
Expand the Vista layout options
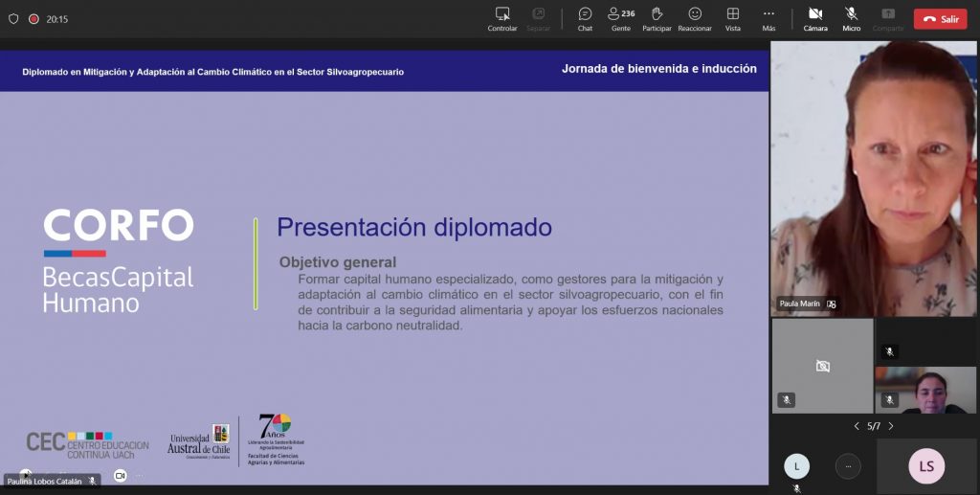pos(732,18)
